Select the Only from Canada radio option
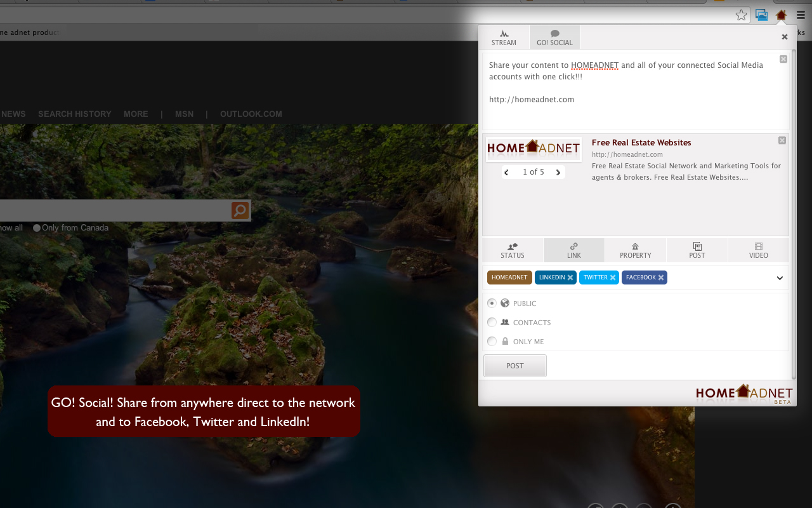The width and height of the screenshot is (812, 508). (37, 228)
